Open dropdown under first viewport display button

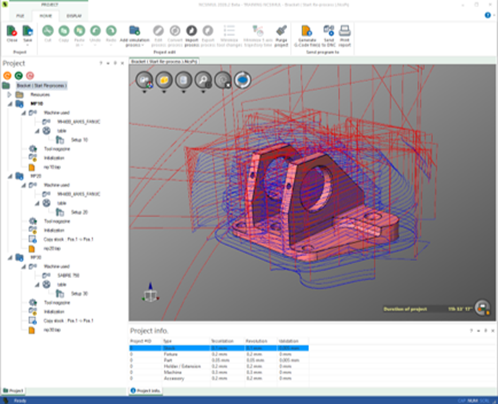pyautogui.click(x=144, y=92)
